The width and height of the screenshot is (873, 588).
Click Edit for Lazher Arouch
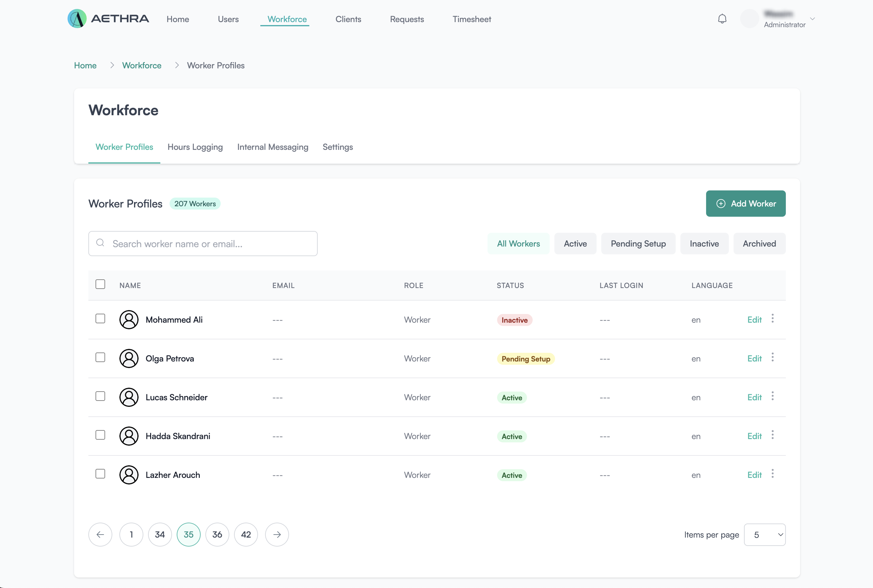754,475
